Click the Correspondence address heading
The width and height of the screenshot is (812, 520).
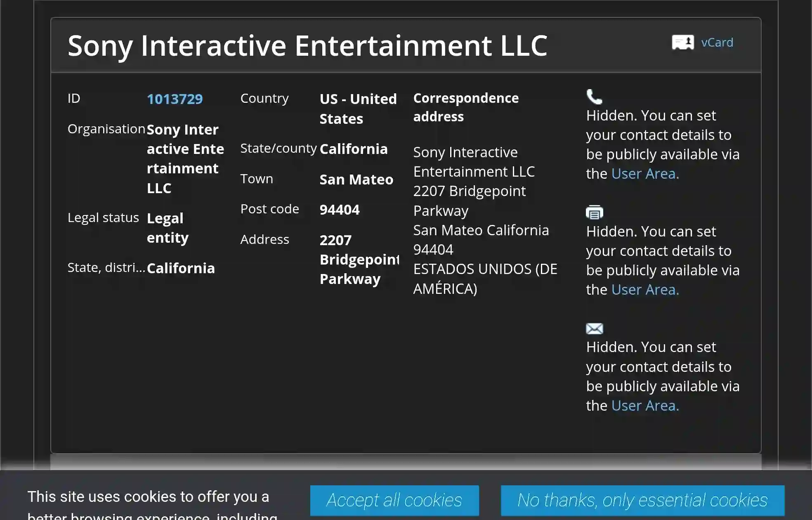[466, 107]
